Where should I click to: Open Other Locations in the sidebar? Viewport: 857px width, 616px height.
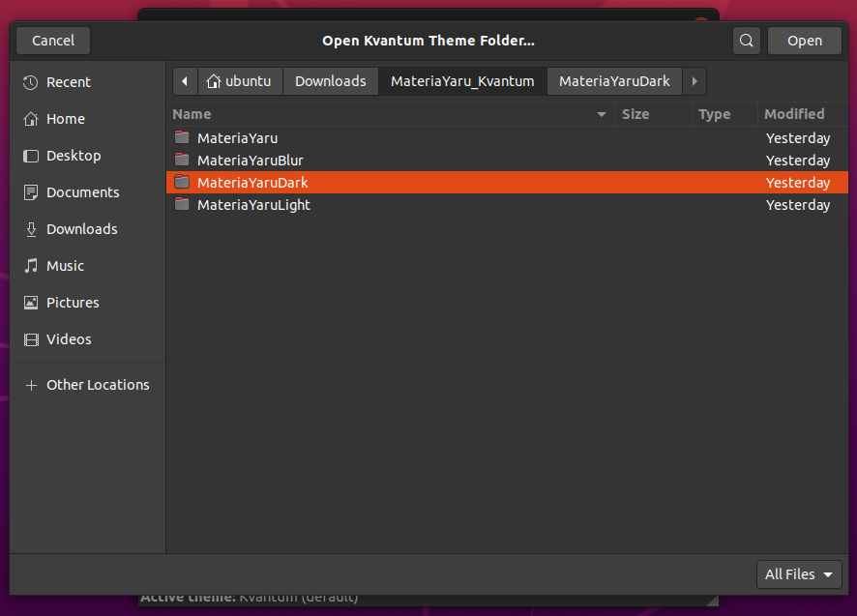[87, 385]
